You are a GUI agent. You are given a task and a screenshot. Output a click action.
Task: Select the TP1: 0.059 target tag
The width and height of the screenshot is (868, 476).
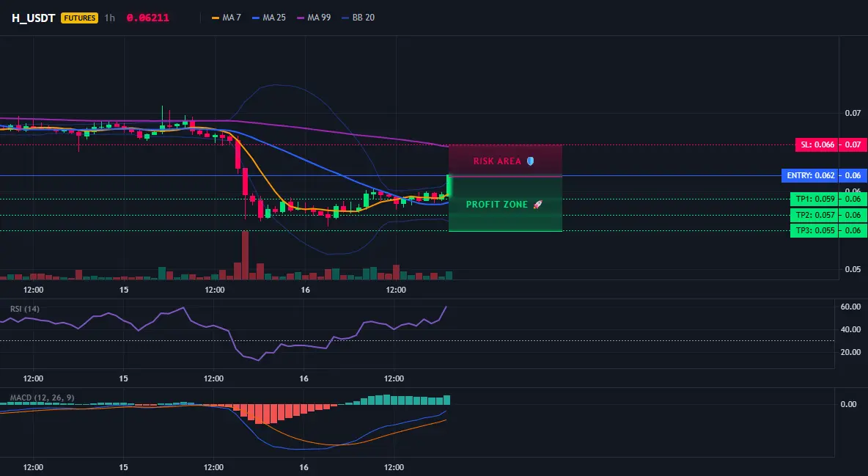click(814, 199)
